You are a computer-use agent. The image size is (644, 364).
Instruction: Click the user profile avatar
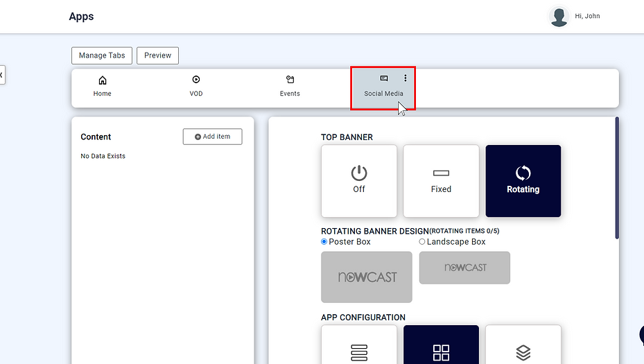(559, 17)
